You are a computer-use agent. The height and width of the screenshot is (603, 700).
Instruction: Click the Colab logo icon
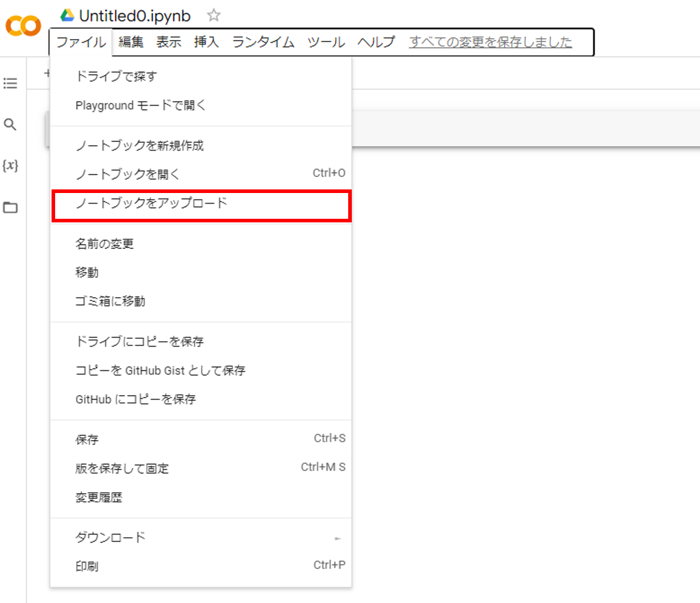(x=23, y=26)
